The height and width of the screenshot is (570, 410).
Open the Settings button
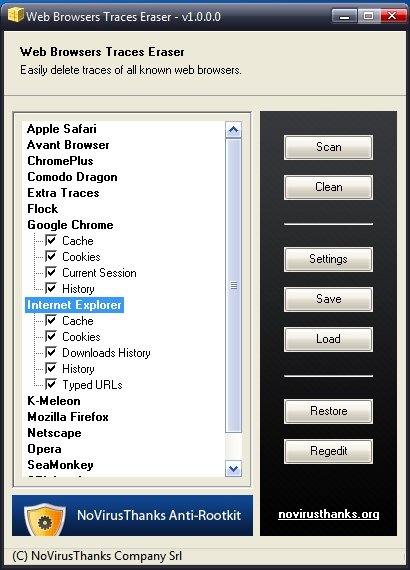pyautogui.click(x=328, y=259)
